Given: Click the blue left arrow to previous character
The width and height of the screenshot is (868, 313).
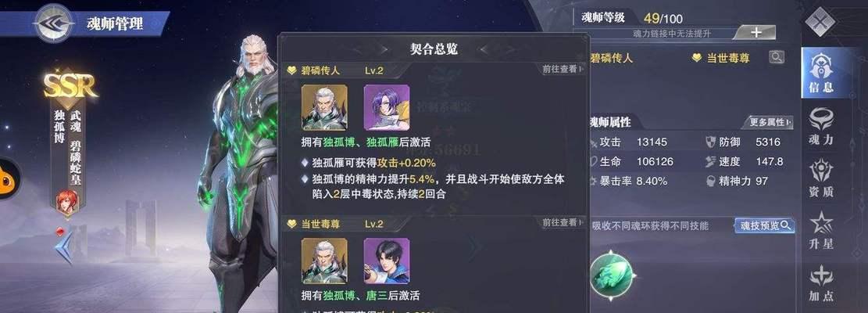Looking at the screenshot, I should [64, 248].
